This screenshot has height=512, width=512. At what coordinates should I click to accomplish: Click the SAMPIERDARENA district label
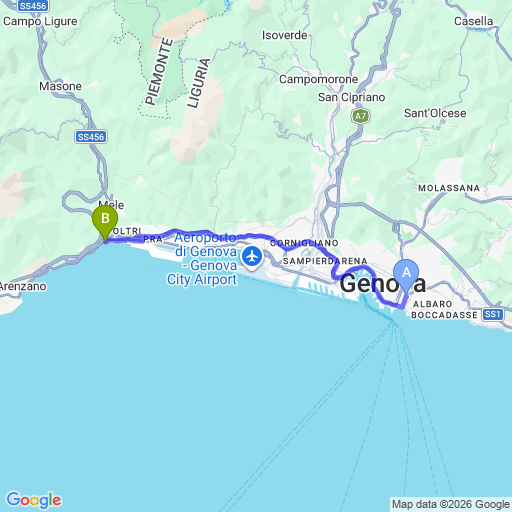[x=325, y=261]
